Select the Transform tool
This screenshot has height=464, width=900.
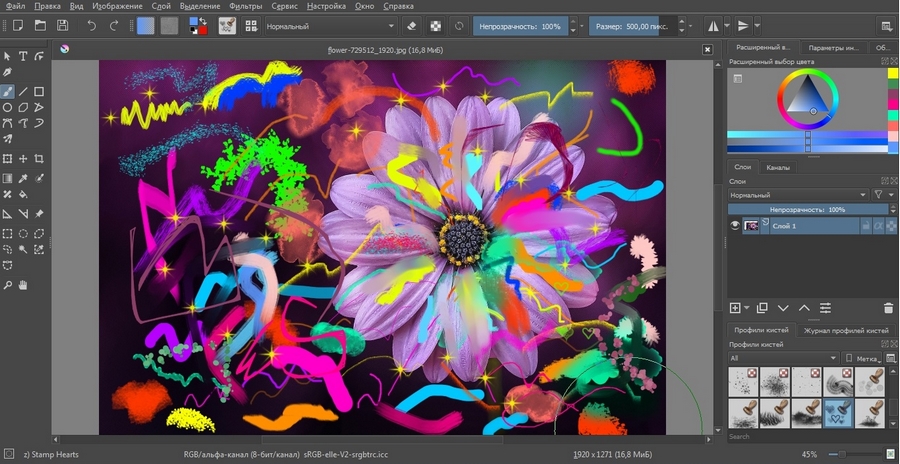[7, 159]
